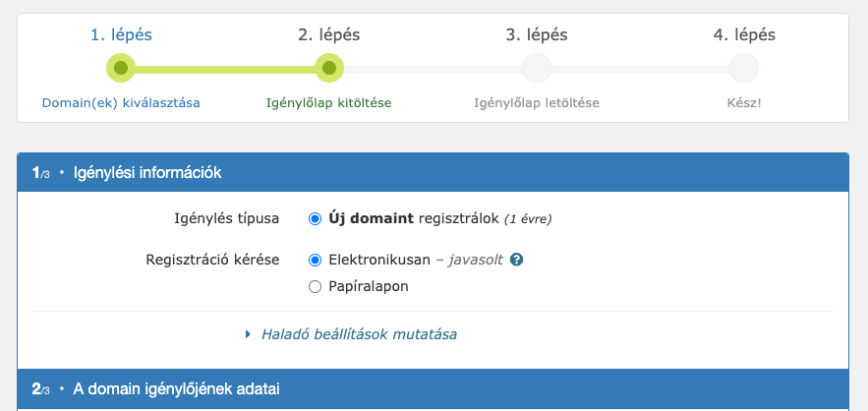Click the step 2 progress circle
Image resolution: width=868 pixels, height=411 pixels.
[329, 68]
